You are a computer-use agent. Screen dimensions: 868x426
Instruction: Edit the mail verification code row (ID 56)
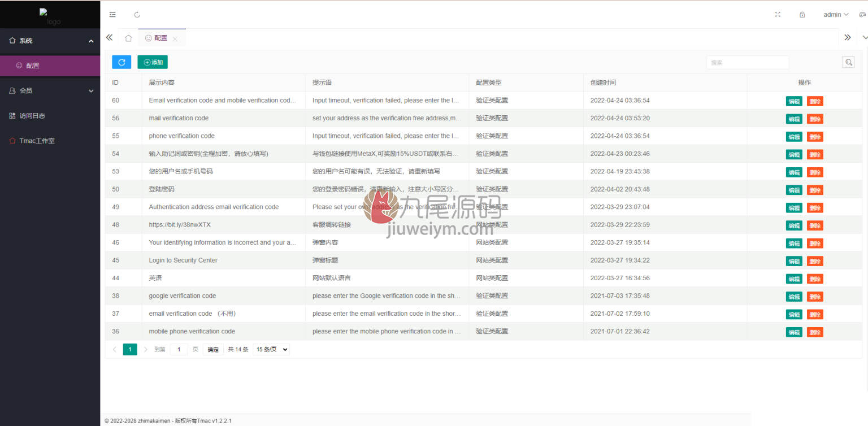click(x=794, y=119)
